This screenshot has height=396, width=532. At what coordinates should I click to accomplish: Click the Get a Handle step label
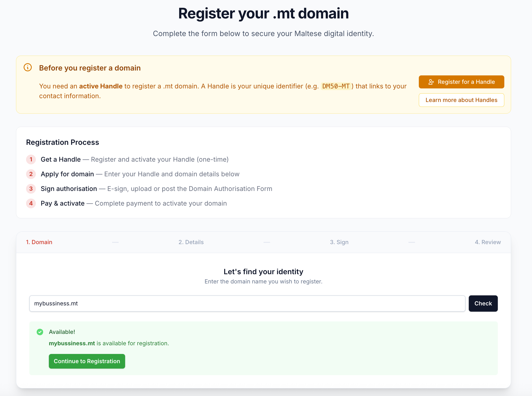point(61,159)
